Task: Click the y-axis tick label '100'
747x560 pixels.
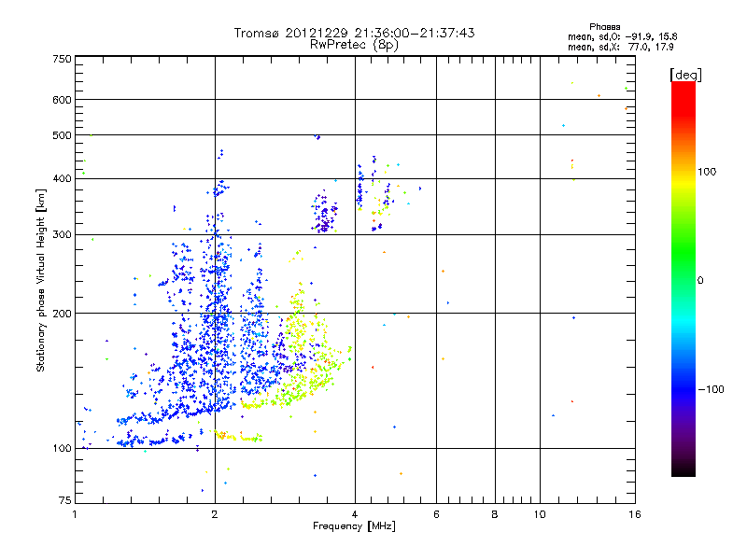Action: 62,448
